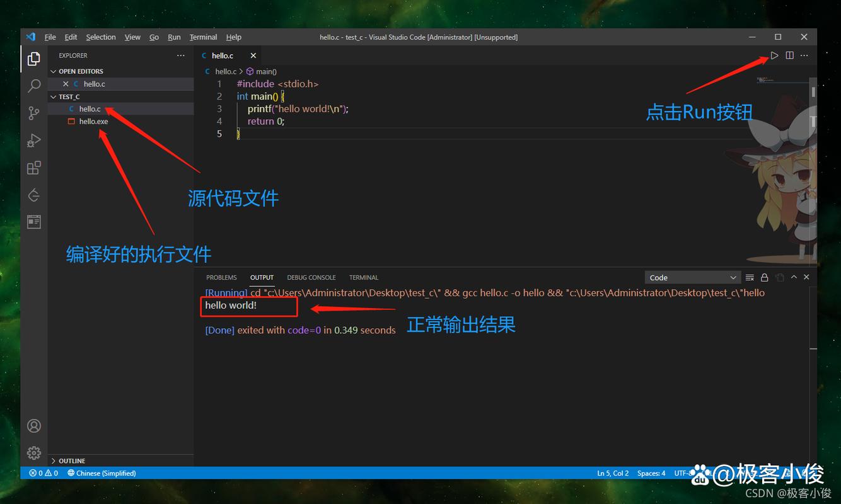
Task: Click Ln 5, Col 2 in status bar
Action: (612, 472)
